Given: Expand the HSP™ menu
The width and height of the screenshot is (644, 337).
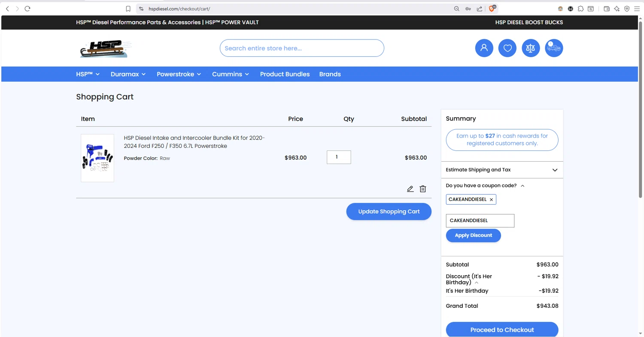Looking at the screenshot, I should [88, 74].
